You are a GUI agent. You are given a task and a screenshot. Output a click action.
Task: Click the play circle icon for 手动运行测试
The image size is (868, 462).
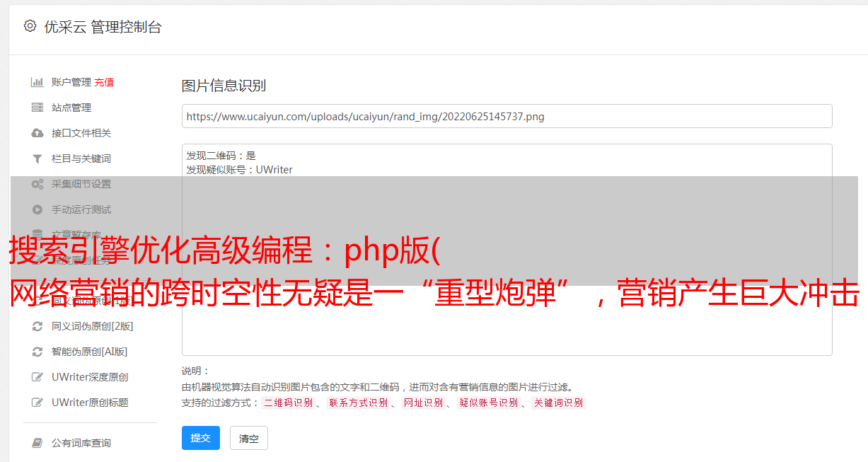pyautogui.click(x=37, y=209)
